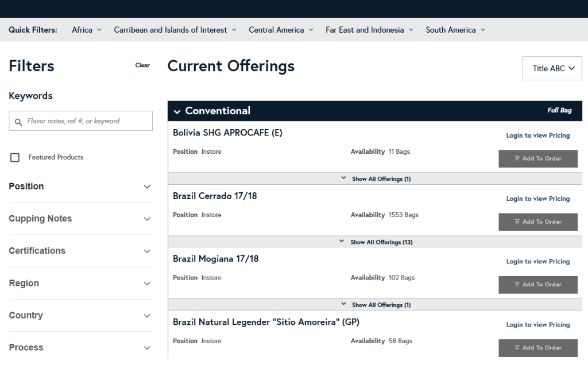Expand the Cupping Notes filter section
The width and height of the screenshot is (588, 373).
[x=80, y=219]
